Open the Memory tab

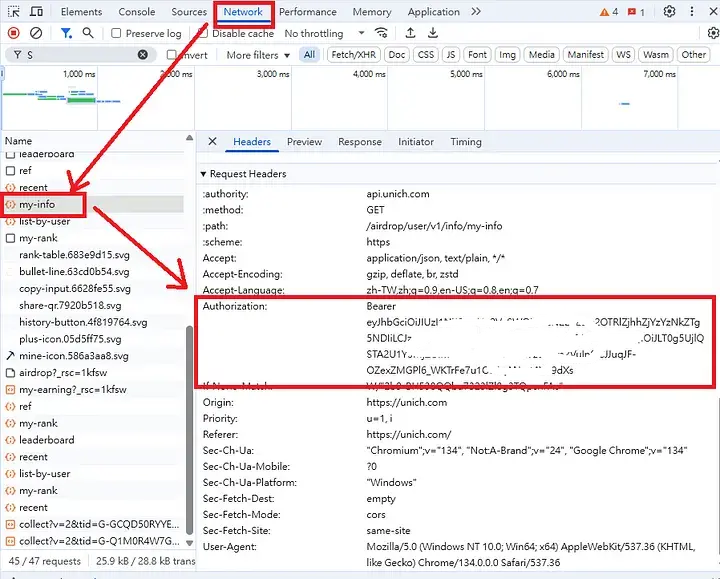[x=372, y=12]
